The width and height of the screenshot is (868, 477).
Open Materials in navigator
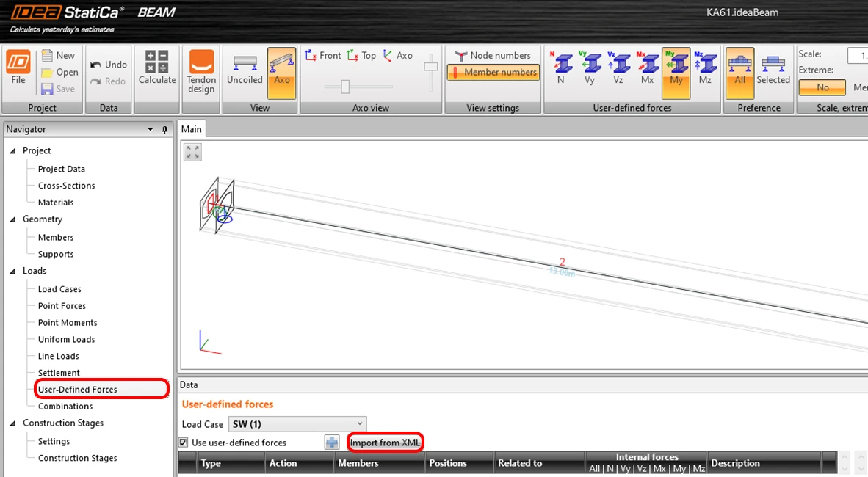(x=56, y=202)
